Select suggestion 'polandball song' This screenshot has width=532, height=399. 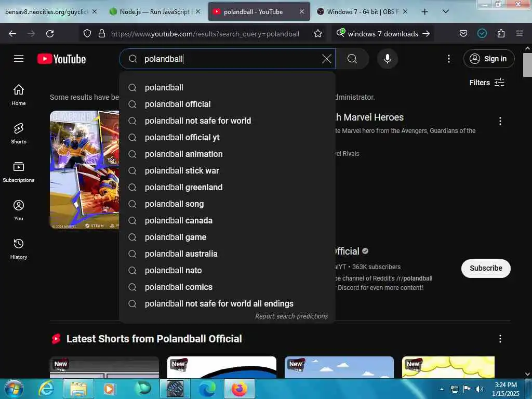click(228, 204)
